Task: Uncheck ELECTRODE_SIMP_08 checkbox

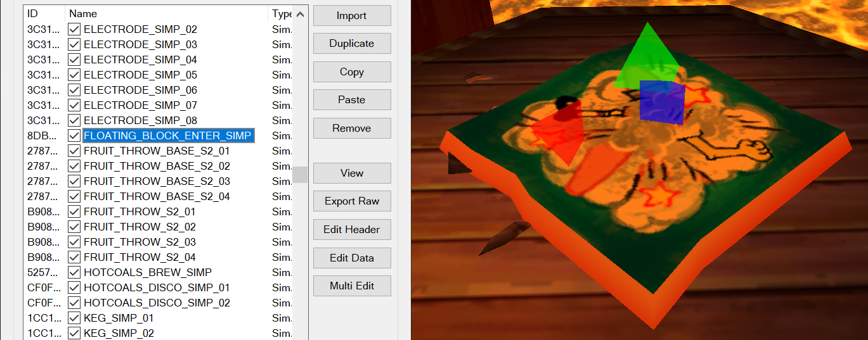Action: pos(74,120)
